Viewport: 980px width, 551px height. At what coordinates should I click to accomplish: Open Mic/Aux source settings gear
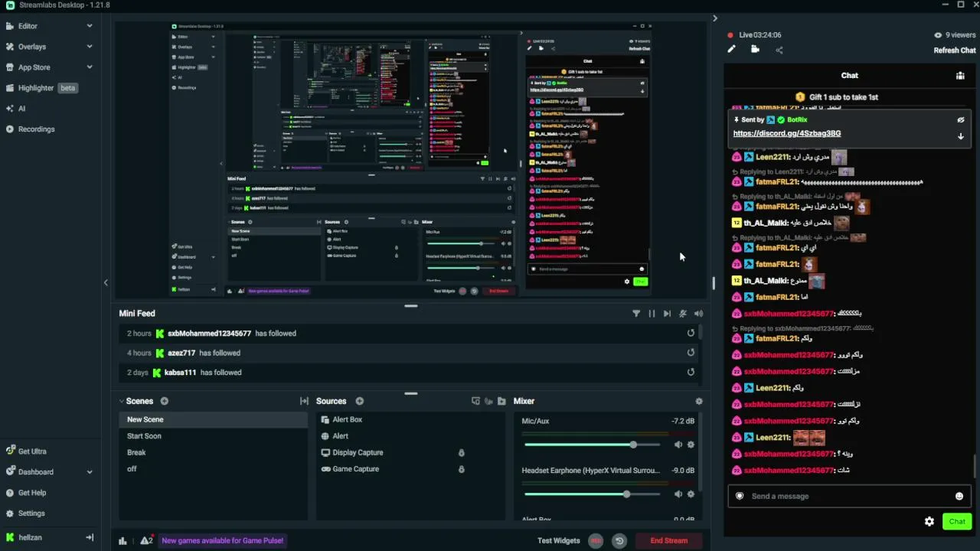(x=691, y=445)
